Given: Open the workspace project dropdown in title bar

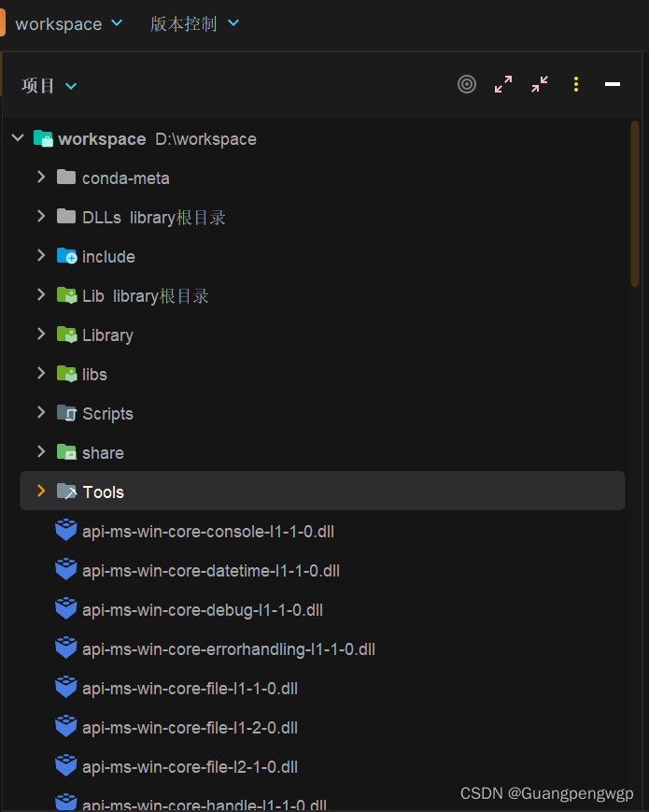Looking at the screenshot, I should (x=69, y=23).
